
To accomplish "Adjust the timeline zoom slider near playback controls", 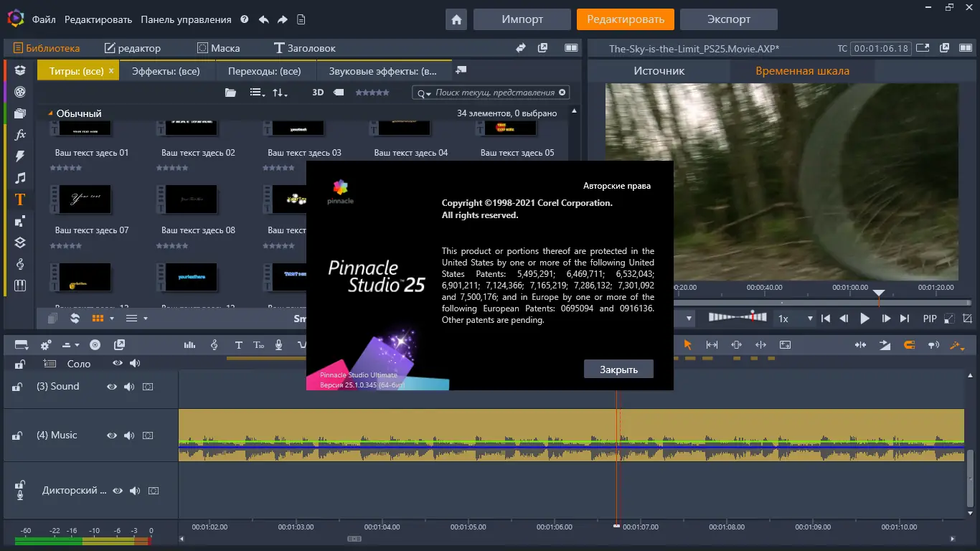I will click(739, 318).
